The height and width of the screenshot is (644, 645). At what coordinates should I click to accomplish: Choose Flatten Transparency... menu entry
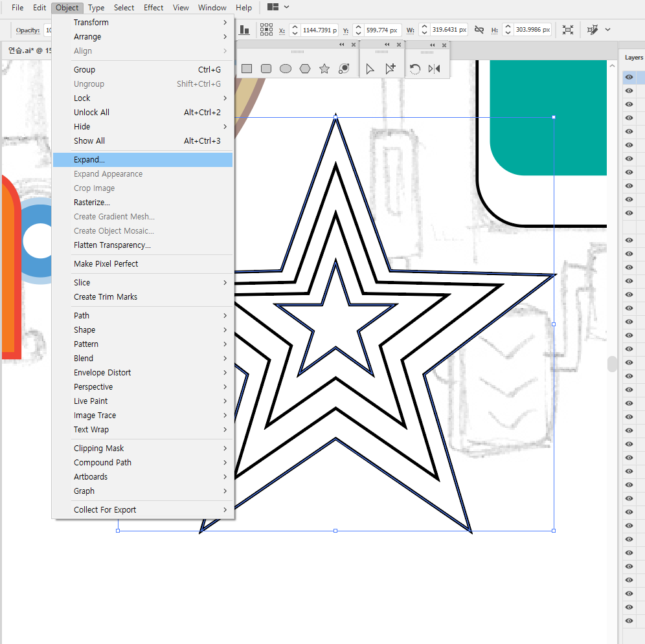coord(142,245)
